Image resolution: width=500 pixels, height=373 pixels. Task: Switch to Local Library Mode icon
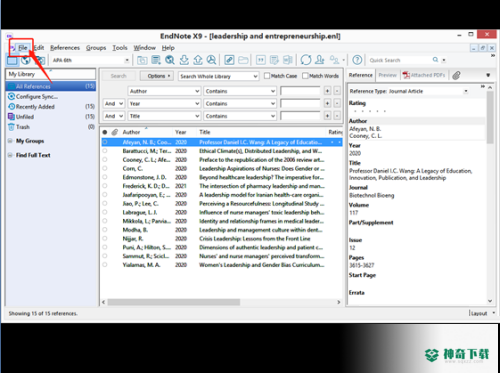tap(12, 60)
